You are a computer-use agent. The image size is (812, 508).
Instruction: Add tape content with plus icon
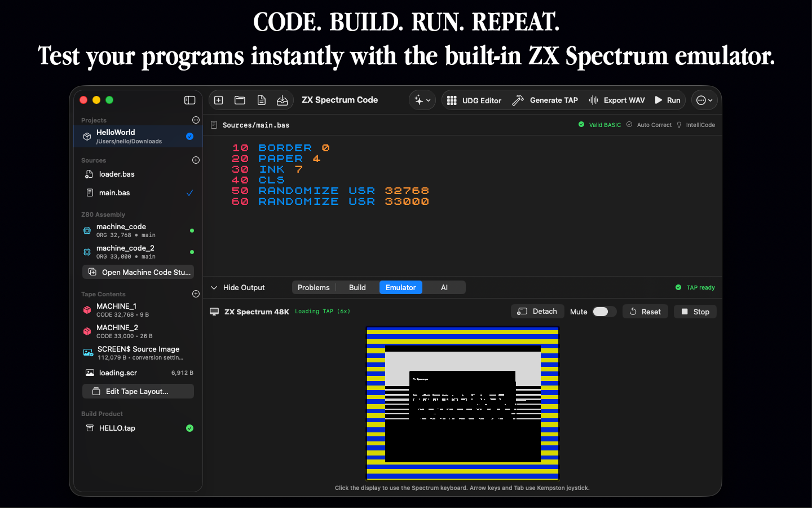coord(196,294)
